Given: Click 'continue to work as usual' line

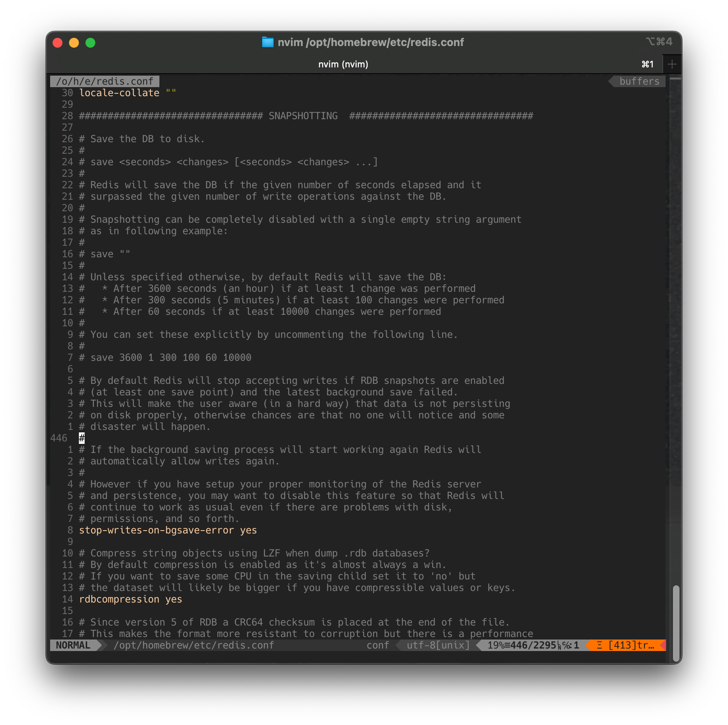Looking at the screenshot, I should tap(265, 507).
